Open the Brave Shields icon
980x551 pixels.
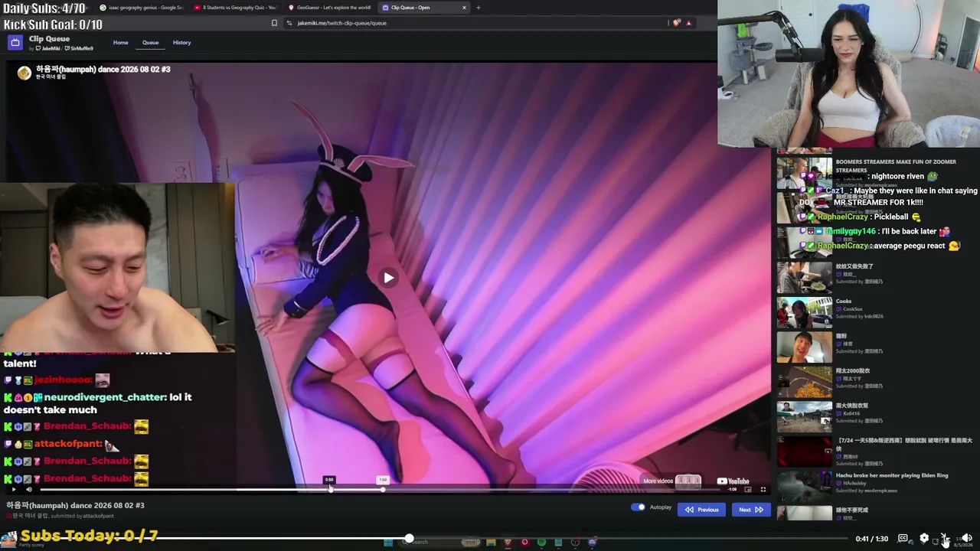(x=676, y=23)
